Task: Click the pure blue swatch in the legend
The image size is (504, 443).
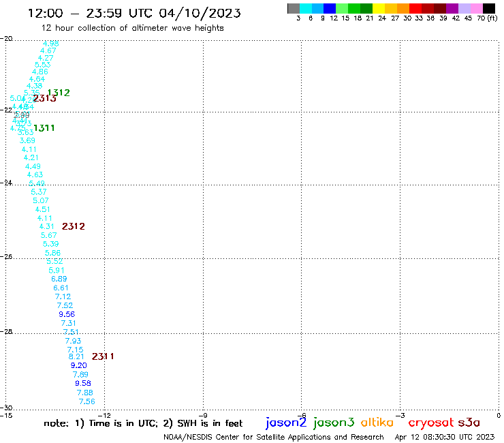Action: click(x=330, y=8)
